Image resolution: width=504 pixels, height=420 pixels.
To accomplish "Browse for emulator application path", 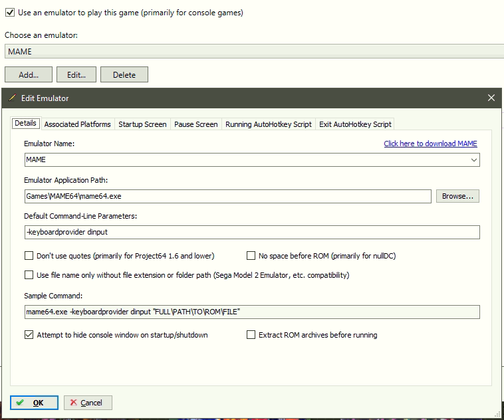I will coord(457,196).
